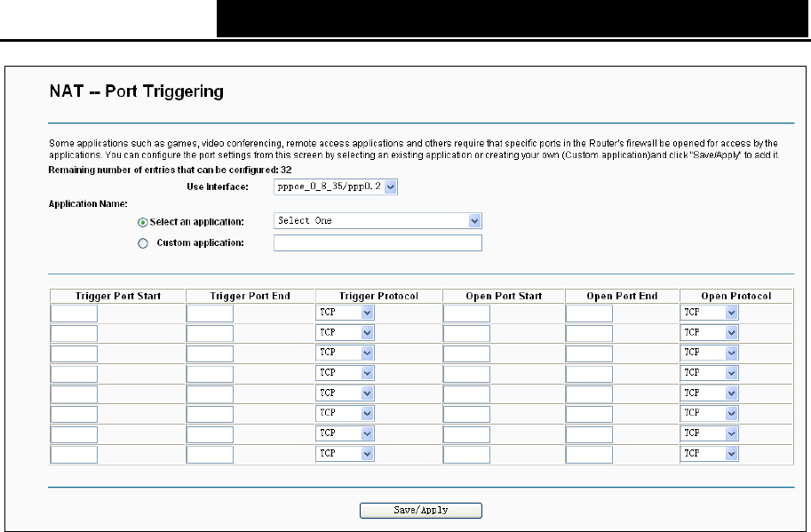This screenshot has height=532, width=811.
Task: Click the 'NAT -- Port Triggering' heading
Action: click(137, 91)
